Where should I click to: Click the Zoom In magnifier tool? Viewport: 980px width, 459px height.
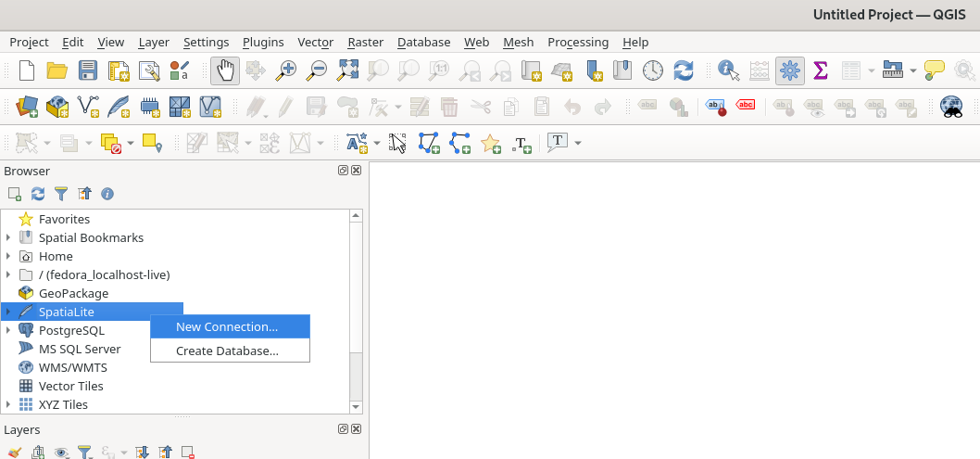[286, 70]
